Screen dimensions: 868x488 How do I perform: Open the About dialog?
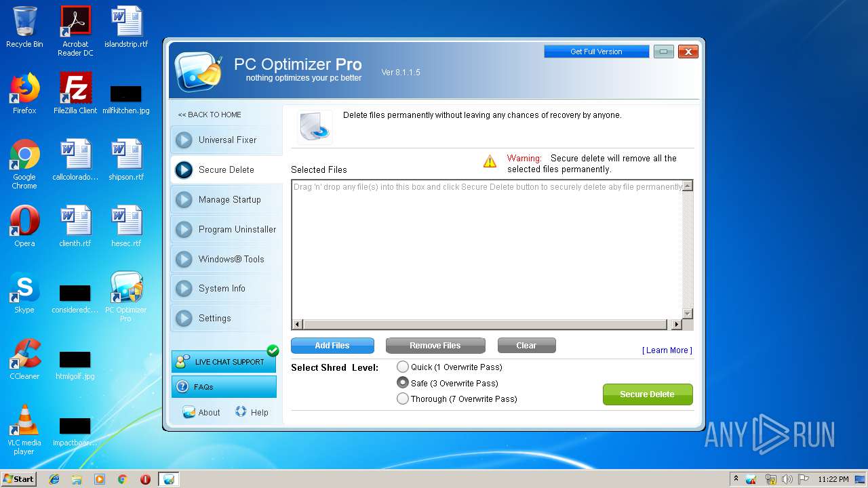[x=201, y=412]
